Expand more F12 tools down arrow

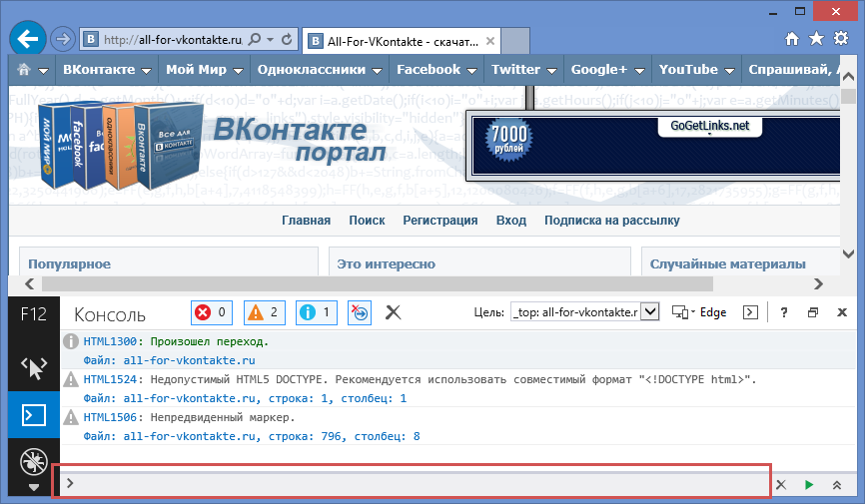coord(34,487)
